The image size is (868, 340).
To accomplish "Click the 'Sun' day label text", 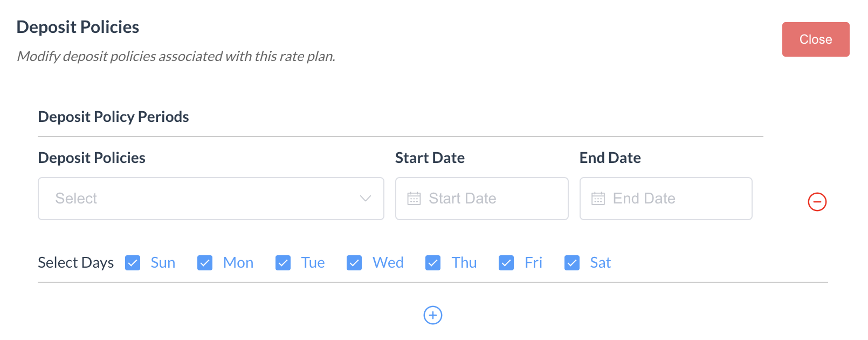I will pyautogui.click(x=163, y=263).
